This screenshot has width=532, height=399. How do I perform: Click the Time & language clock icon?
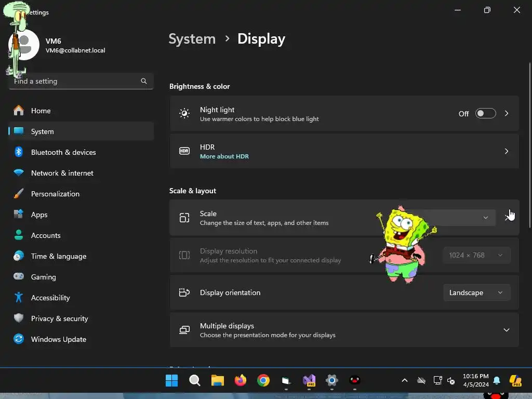19,256
